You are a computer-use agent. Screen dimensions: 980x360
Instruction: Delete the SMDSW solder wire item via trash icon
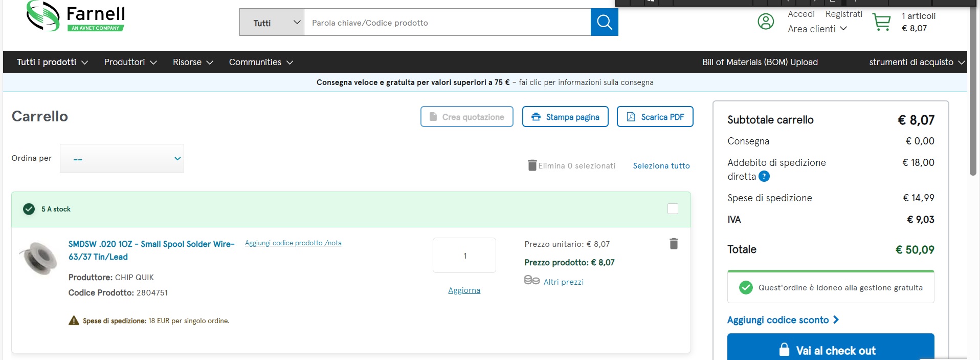point(674,244)
